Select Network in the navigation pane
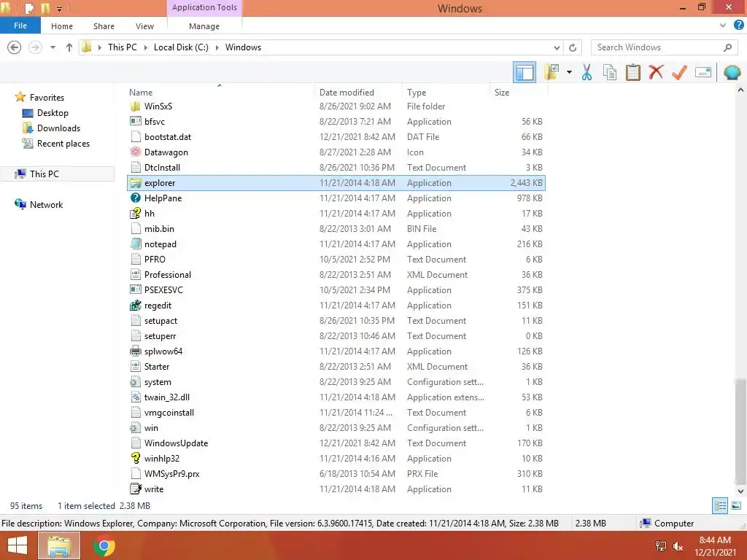The width and height of the screenshot is (747, 560). [46, 205]
